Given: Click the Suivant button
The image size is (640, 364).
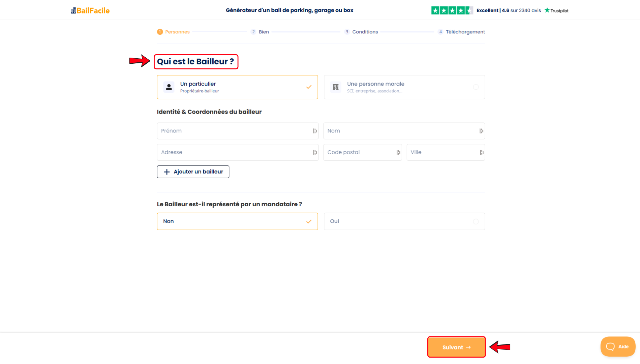Looking at the screenshot, I should point(456,347).
